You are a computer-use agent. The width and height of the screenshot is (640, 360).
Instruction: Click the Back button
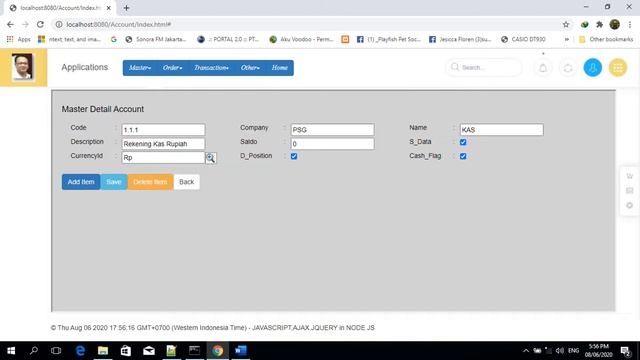pos(187,182)
